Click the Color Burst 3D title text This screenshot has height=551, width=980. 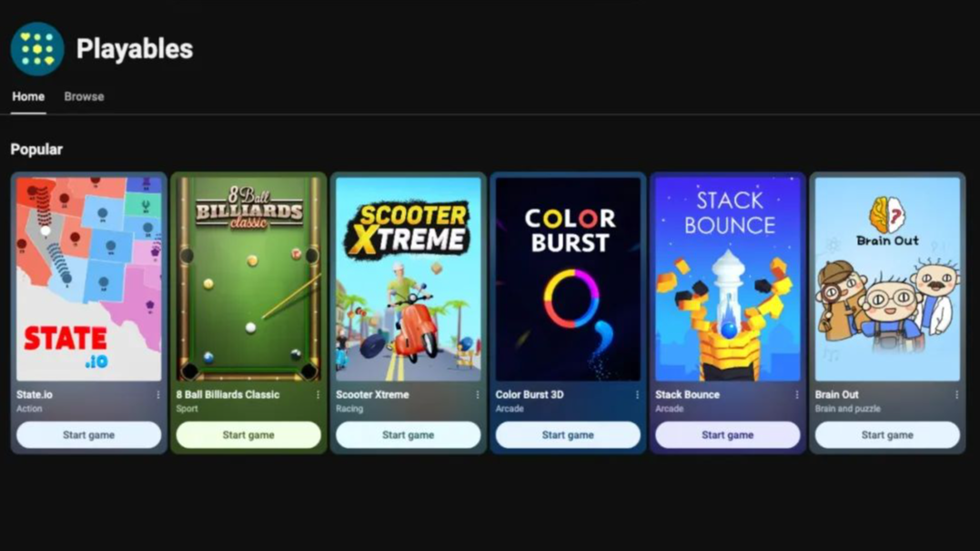coord(530,394)
